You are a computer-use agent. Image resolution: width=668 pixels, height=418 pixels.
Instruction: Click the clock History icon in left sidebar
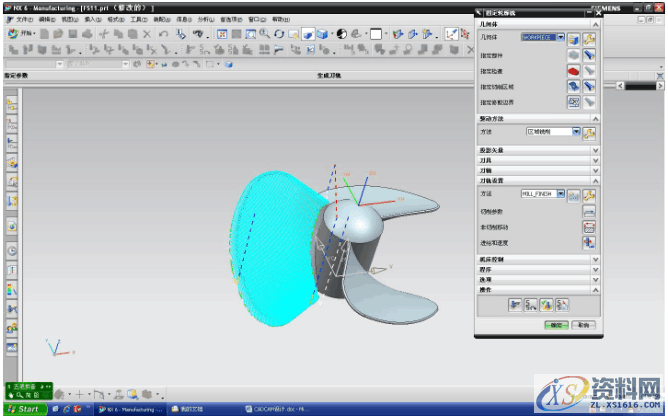tap(12, 250)
